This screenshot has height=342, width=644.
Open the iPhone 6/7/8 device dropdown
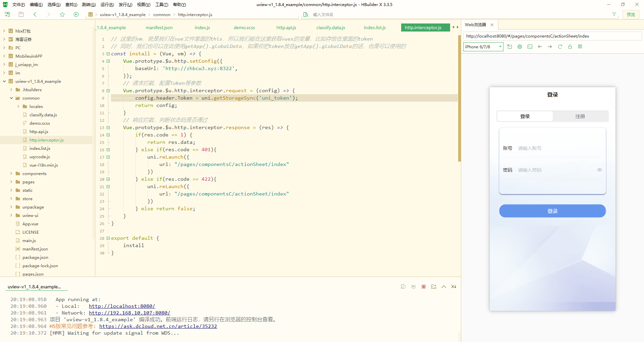(483, 47)
